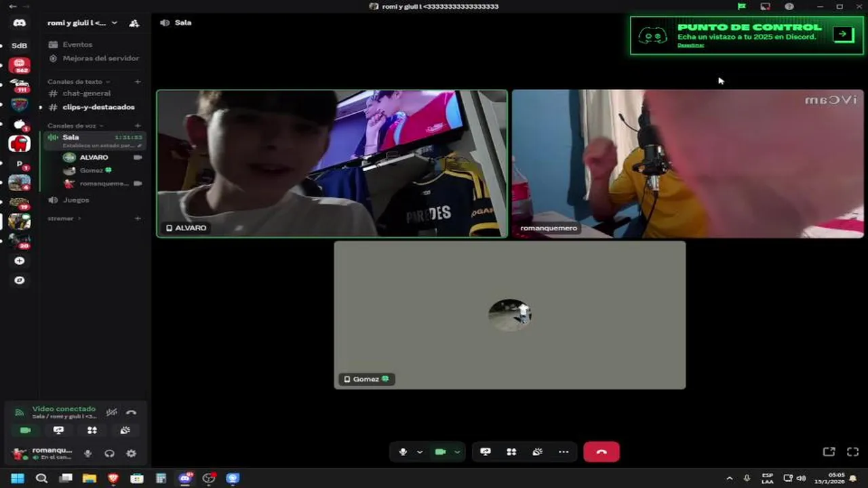868x488 pixels.
Task: Pop out the call window
Action: (x=829, y=452)
